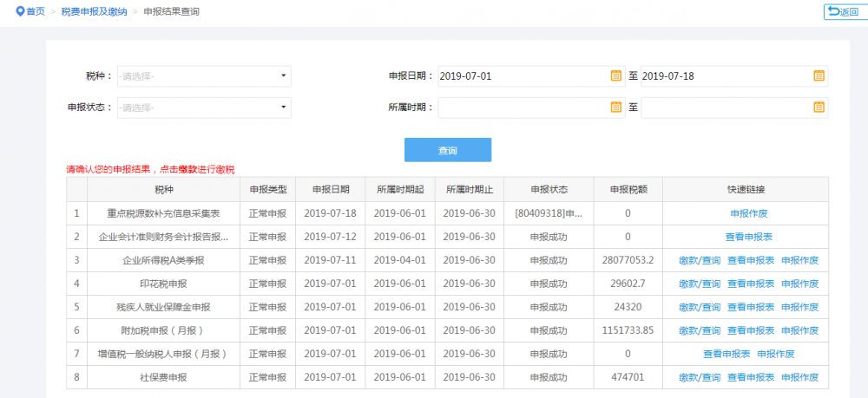Select the 残疾人就业保障金申报 cell
Viewport: 868px width, 398px height.
[163, 307]
